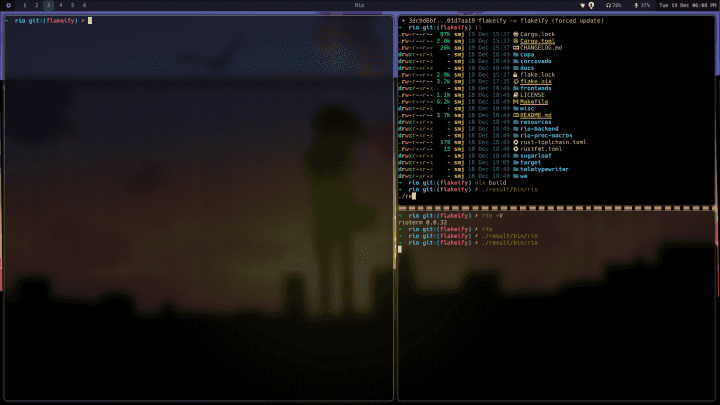The height and width of the screenshot is (405, 720).
Task: Click the 'nix build' command text
Action: coord(490,183)
